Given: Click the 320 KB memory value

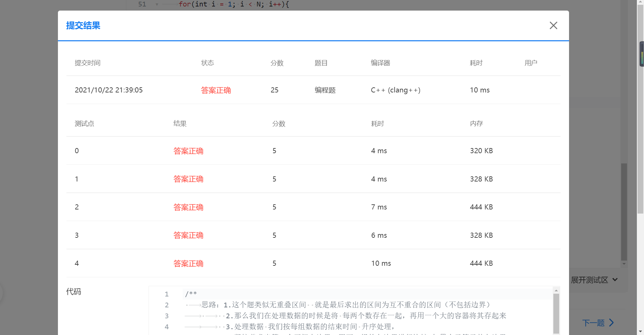Looking at the screenshot, I should click(x=481, y=151).
